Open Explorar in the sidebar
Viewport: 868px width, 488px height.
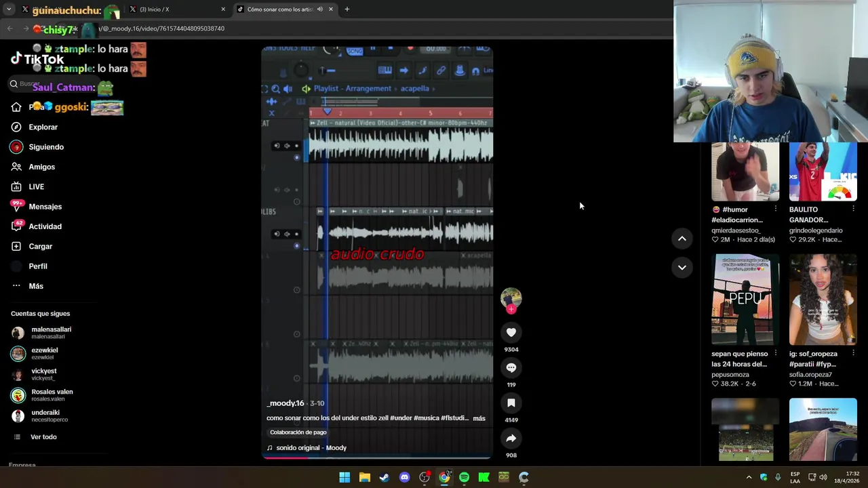pyautogui.click(x=43, y=127)
